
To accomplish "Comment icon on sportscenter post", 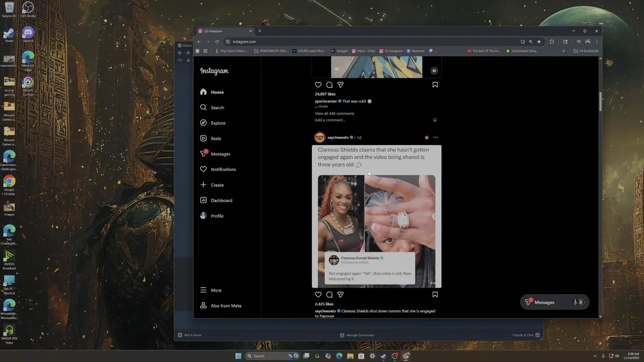I will point(329,85).
